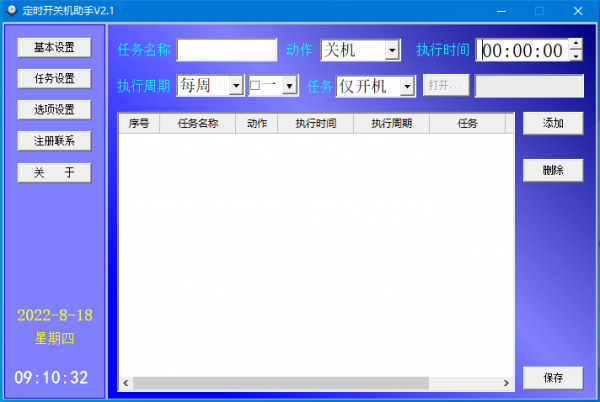Screen dimensions: 600x402
Task: Open the 关于 about page
Action: (x=54, y=173)
